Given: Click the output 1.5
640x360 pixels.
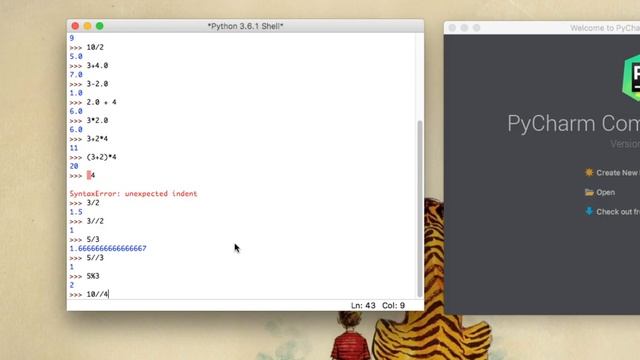Looking at the screenshot, I should pos(76,212).
